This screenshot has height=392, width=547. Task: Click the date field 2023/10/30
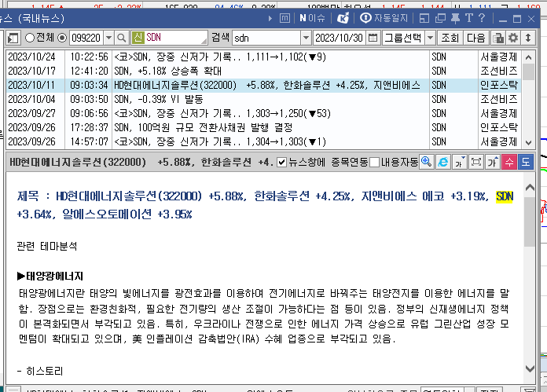pyautogui.click(x=339, y=38)
